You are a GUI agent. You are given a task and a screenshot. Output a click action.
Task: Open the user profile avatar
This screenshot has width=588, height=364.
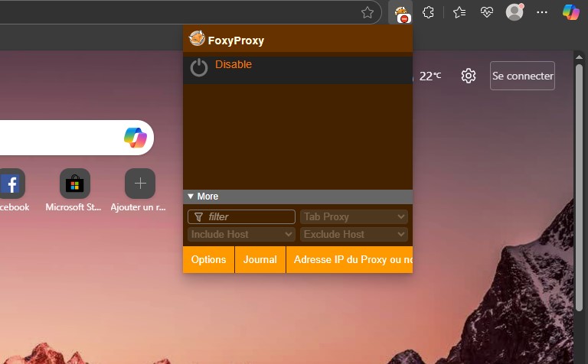click(x=514, y=12)
